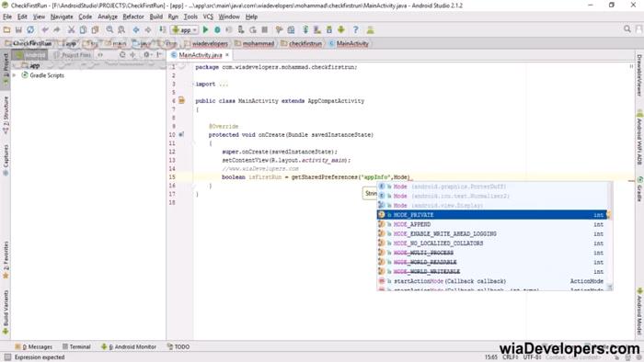
Task: Start debugging with the bug icon
Action: click(x=217, y=29)
